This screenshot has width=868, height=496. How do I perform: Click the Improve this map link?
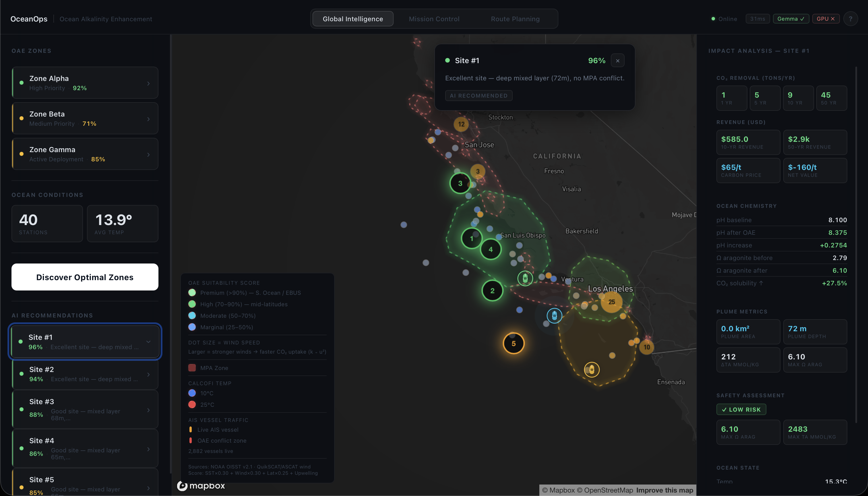click(664, 490)
